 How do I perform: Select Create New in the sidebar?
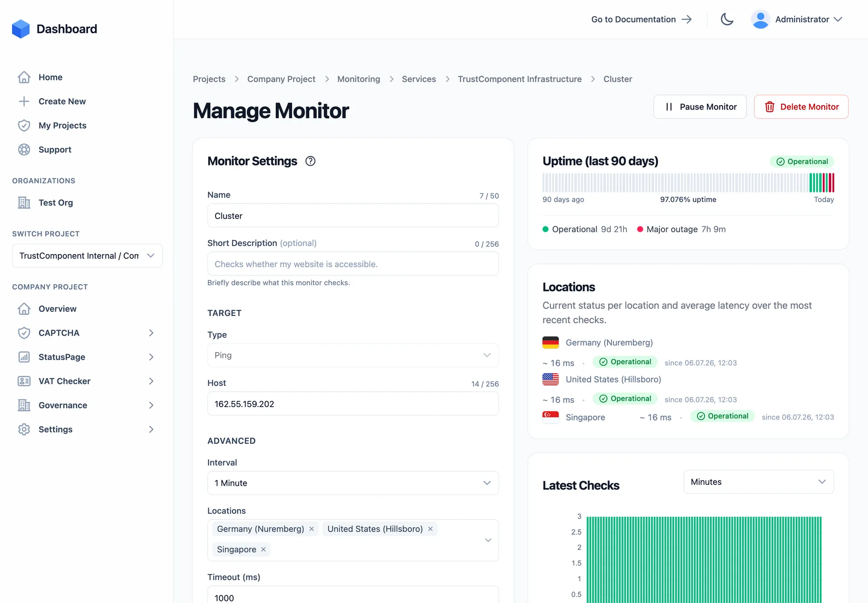coord(62,101)
